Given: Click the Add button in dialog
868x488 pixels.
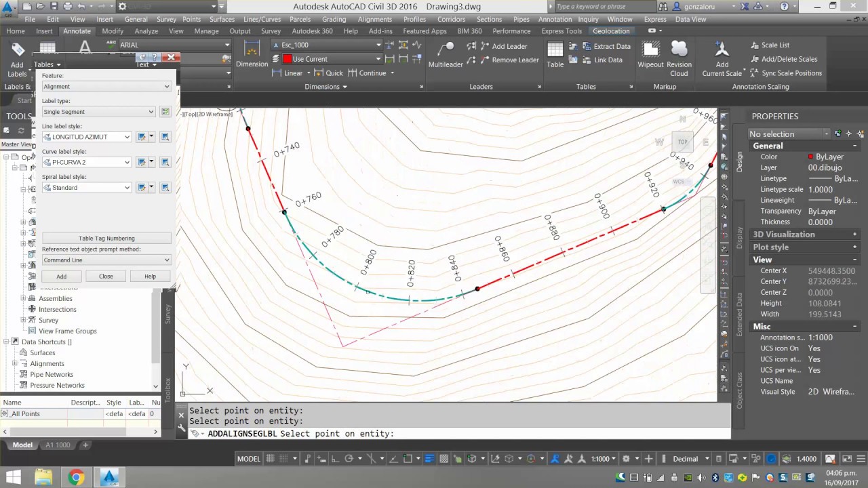Looking at the screenshot, I should click(61, 277).
